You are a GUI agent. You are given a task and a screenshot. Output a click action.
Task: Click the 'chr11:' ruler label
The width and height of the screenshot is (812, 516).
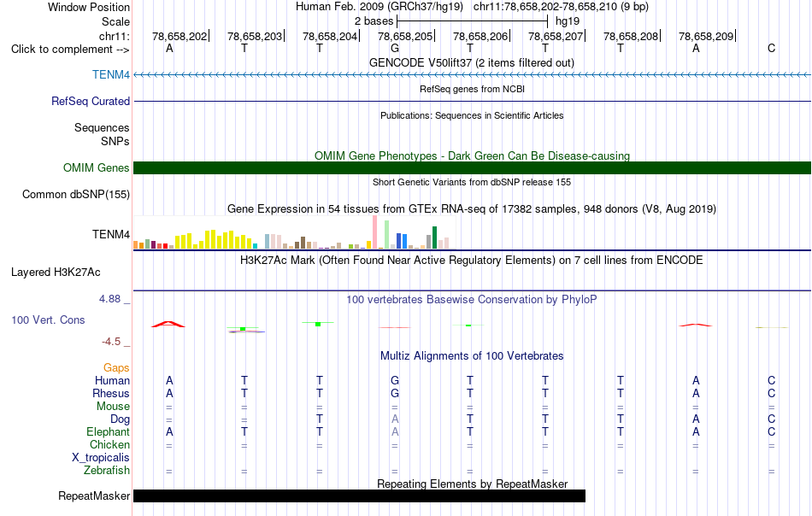tap(115, 36)
